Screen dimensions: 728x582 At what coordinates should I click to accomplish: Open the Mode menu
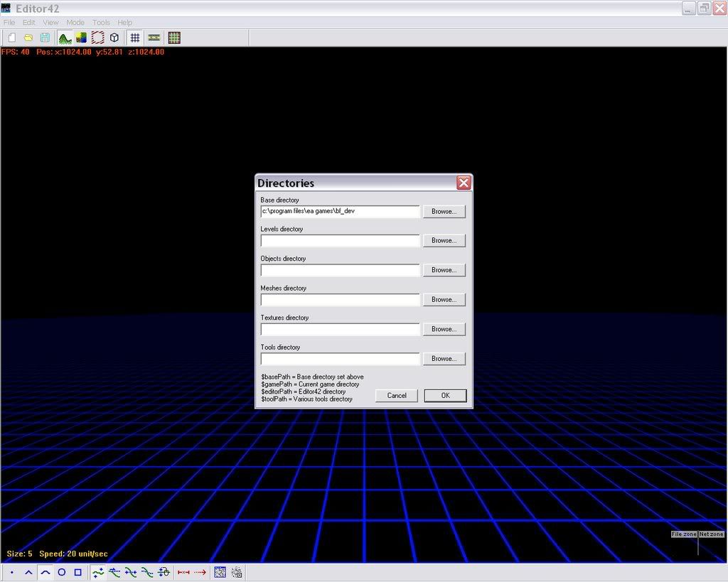coord(75,23)
